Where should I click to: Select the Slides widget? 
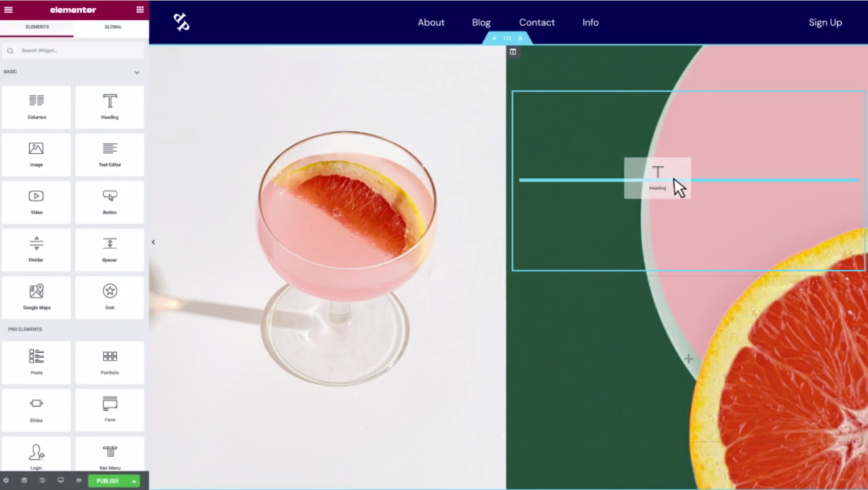(36, 410)
